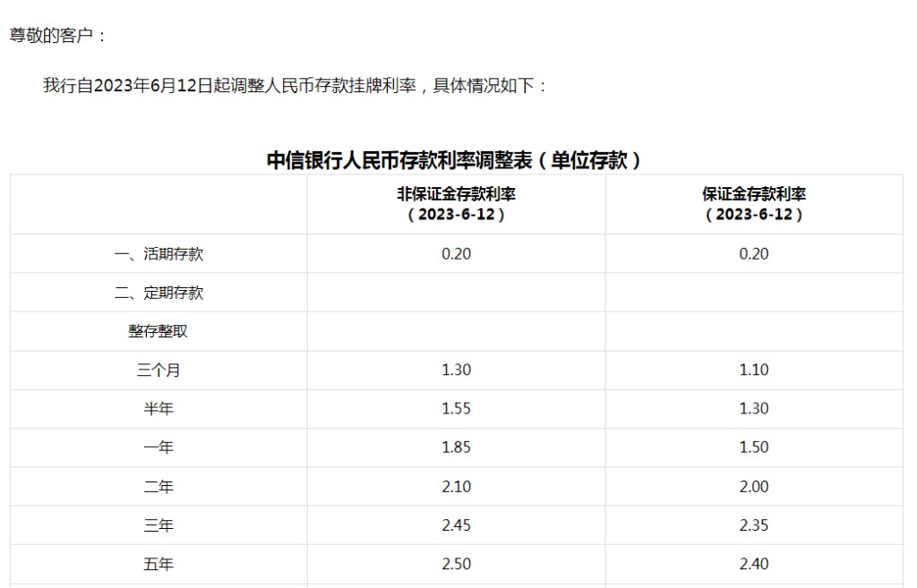The image size is (917, 588).
Task: Click the 一、活期存款 row label
Action: click(159, 253)
